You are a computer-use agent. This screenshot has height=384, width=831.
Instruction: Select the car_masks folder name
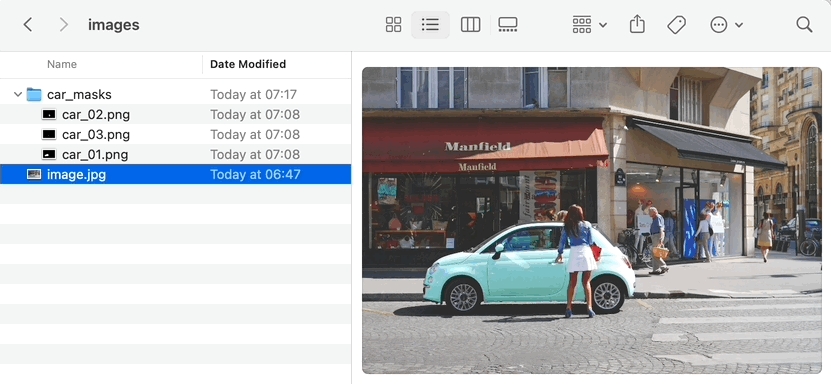(79, 94)
